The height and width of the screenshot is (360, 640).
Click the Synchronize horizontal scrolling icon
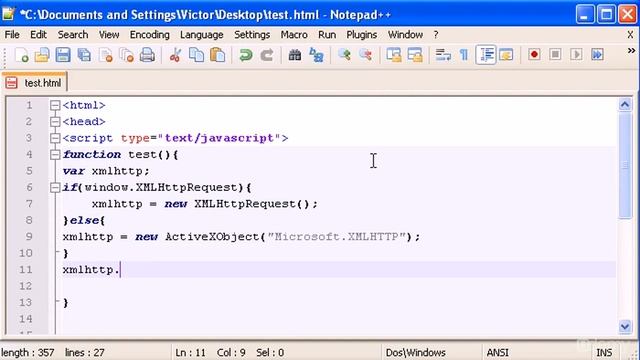coord(415,55)
